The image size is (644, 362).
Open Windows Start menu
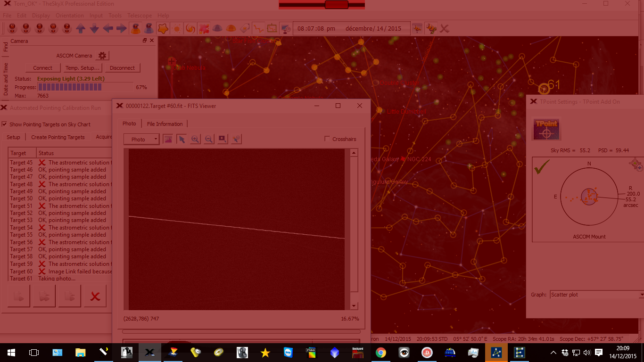click(11, 352)
